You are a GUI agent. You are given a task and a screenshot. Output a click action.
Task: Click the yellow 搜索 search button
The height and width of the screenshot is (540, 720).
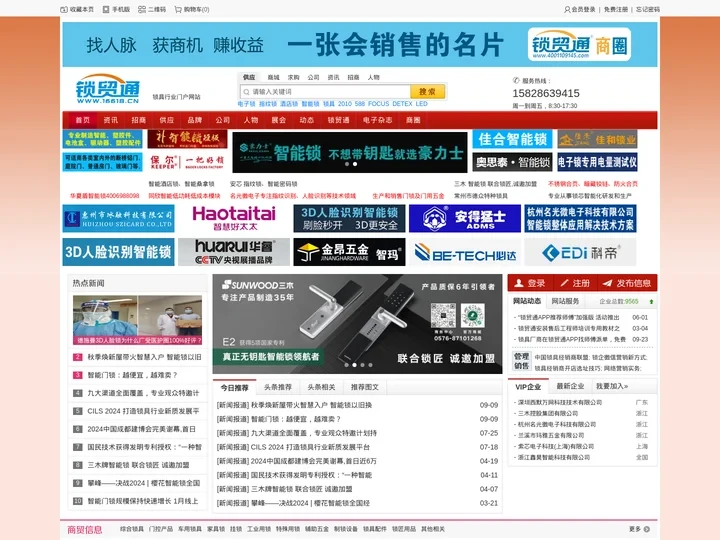point(427,92)
